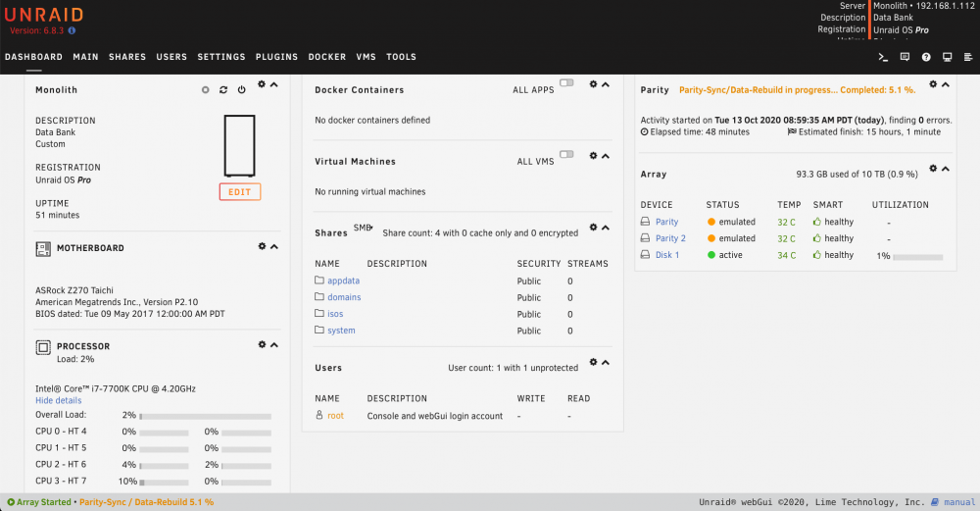Click the Disk 1 device icon
The height and width of the screenshot is (511, 980).
(645, 255)
